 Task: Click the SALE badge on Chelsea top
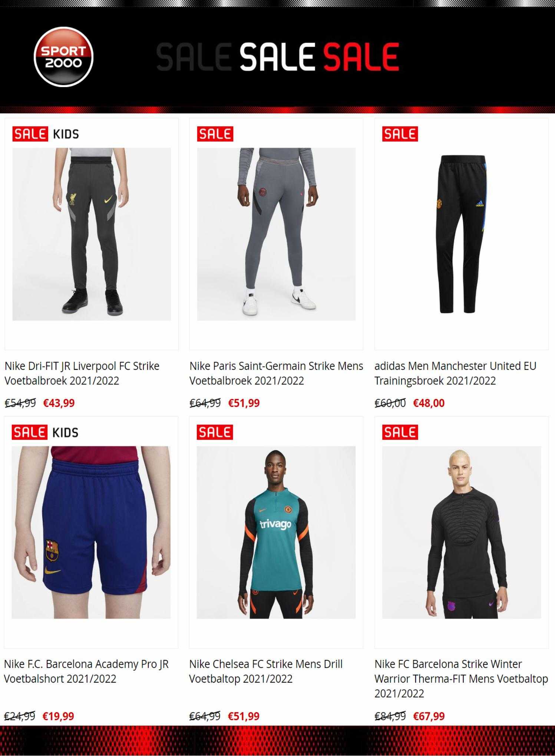tap(215, 432)
